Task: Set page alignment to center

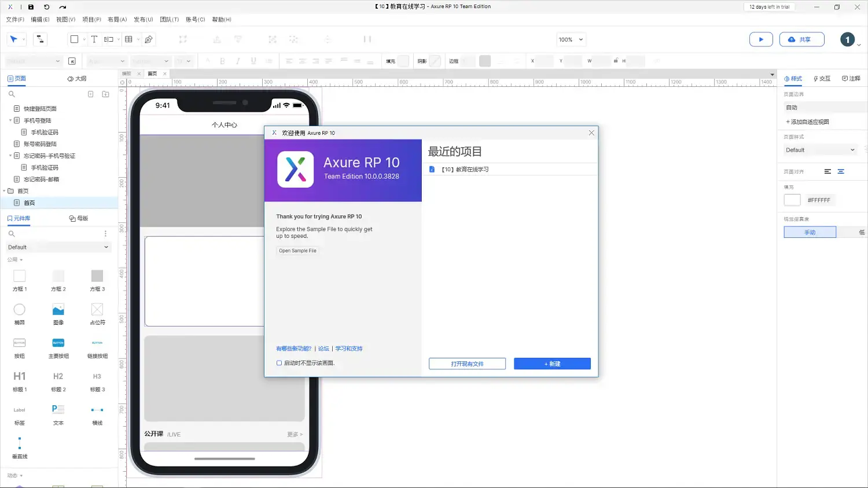Action: pyautogui.click(x=841, y=171)
